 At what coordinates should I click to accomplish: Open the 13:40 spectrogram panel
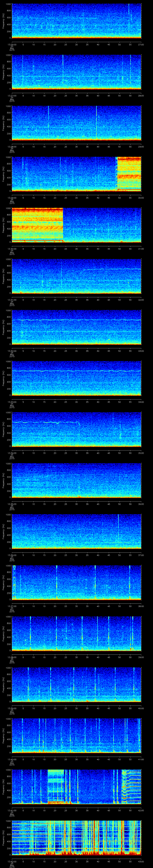pyautogui.click(x=76, y=736)
